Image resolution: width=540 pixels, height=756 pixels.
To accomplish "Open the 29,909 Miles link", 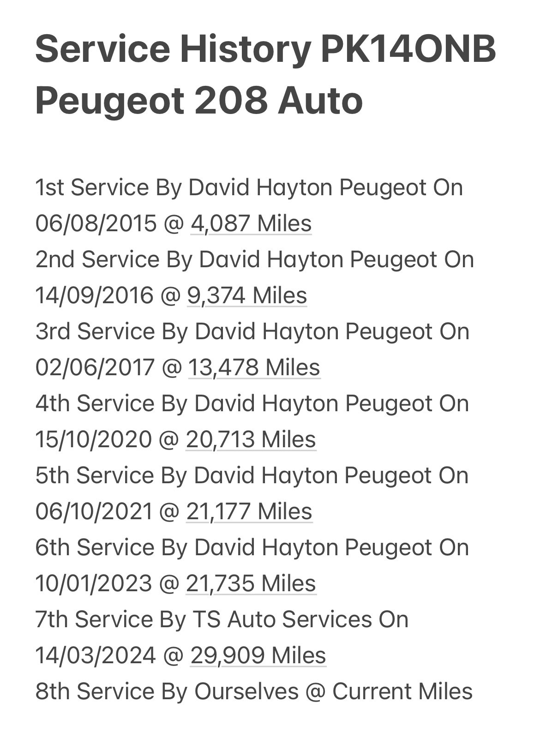I will click(258, 655).
